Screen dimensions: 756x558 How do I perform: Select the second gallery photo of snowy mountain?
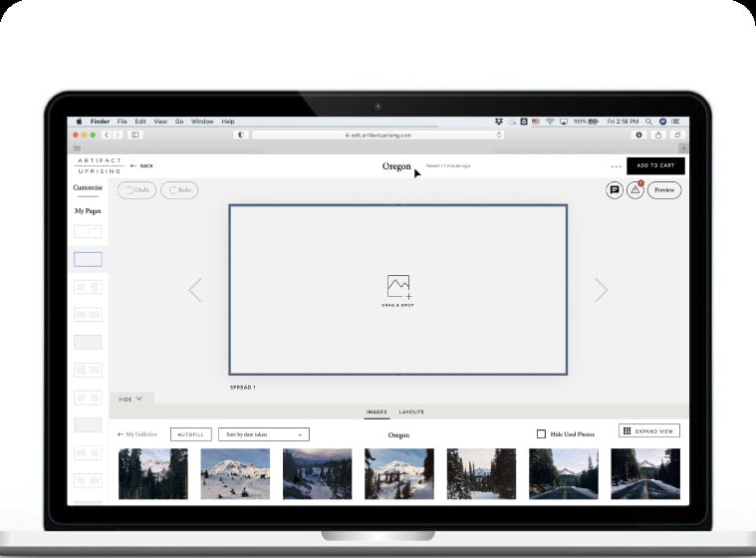pos(235,473)
